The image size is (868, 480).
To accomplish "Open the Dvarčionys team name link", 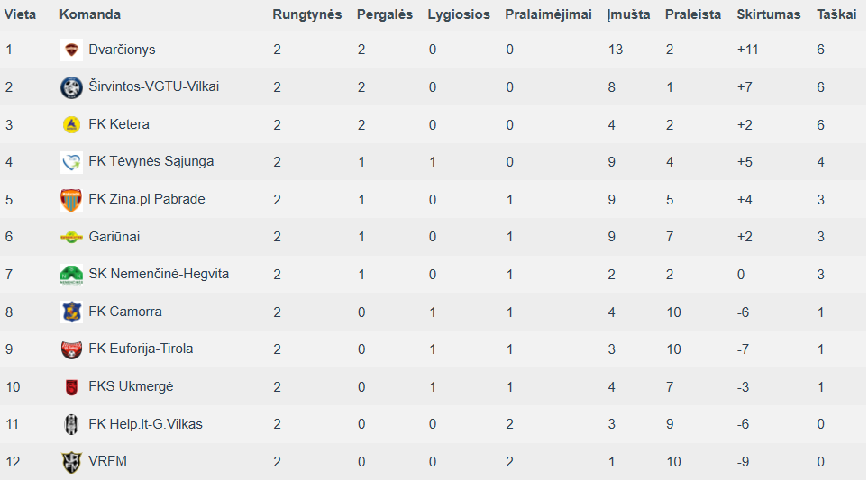I will (122, 50).
